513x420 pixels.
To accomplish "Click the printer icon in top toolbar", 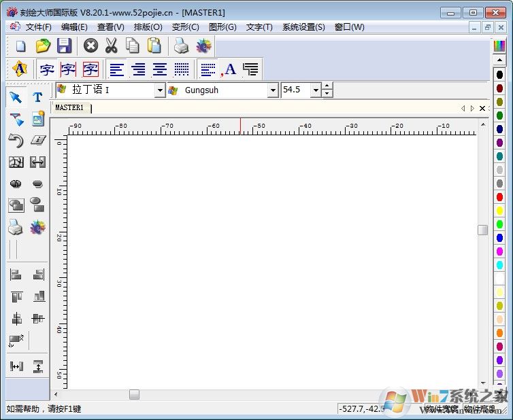I will [180, 46].
